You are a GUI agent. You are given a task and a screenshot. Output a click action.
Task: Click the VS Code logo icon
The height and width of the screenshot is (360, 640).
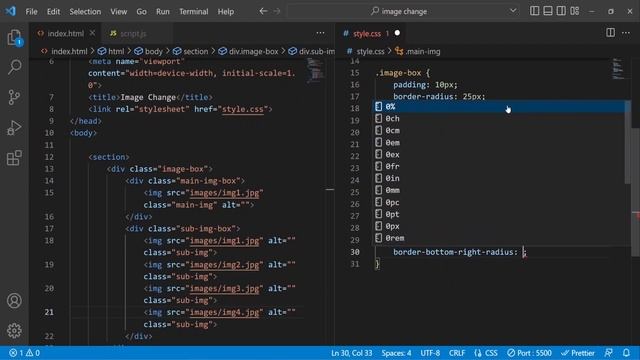click(11, 11)
